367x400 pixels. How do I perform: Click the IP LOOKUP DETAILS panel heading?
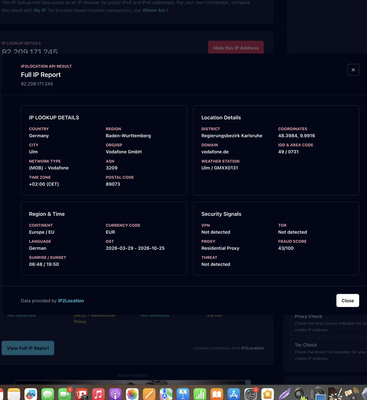54,118
